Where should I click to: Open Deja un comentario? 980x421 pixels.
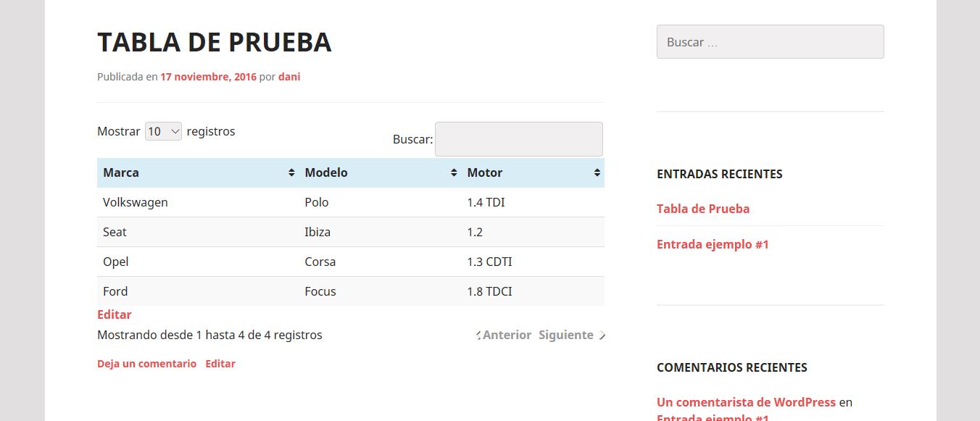[146, 363]
